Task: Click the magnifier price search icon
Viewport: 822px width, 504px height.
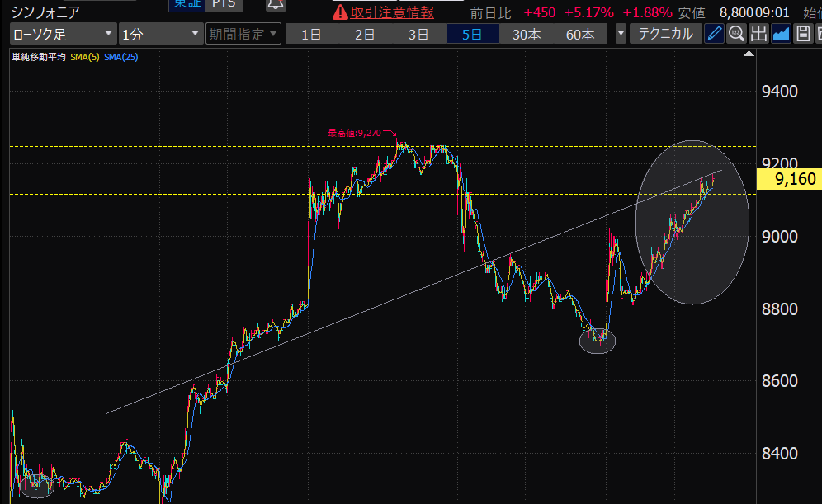Action: tap(736, 34)
